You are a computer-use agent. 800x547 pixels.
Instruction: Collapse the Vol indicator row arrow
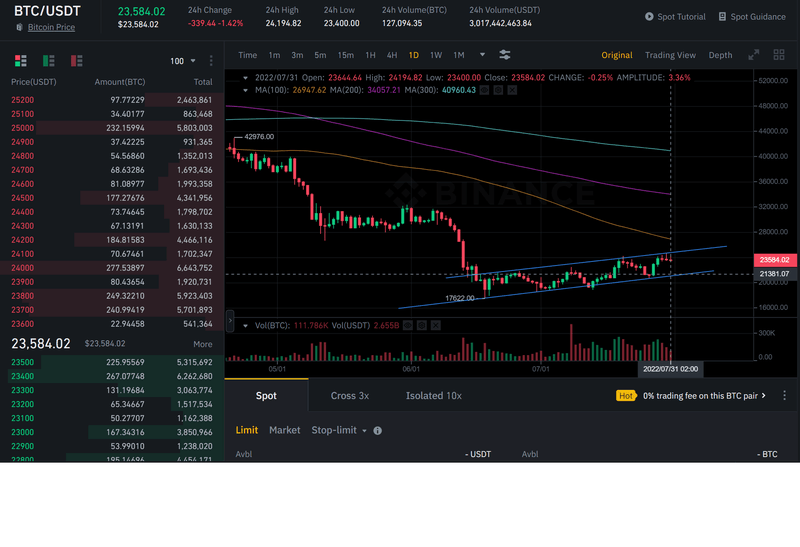coord(245,325)
